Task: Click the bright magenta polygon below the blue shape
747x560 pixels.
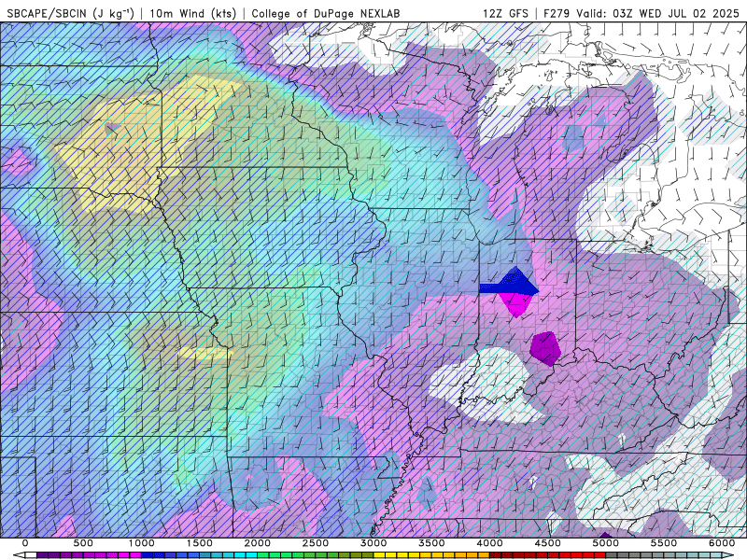Action: pos(515,304)
